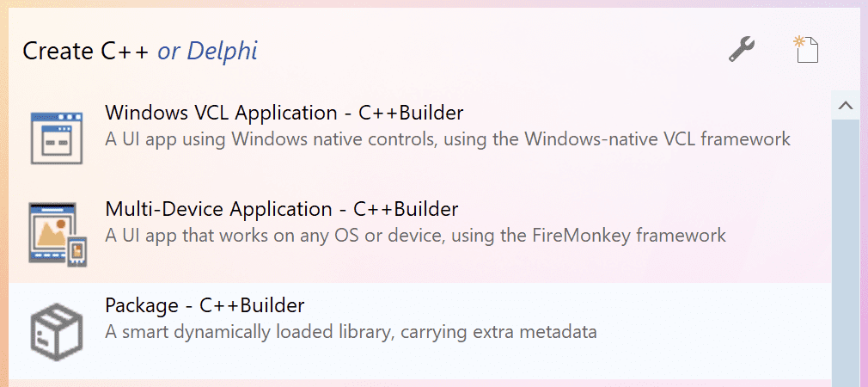The image size is (868, 387).
Task: Switch to Delphi via 'or Delphi' link
Action: (207, 52)
